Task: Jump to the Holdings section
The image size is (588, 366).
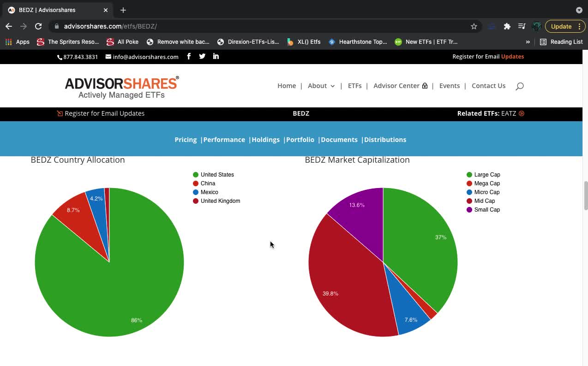Action: coord(265,140)
